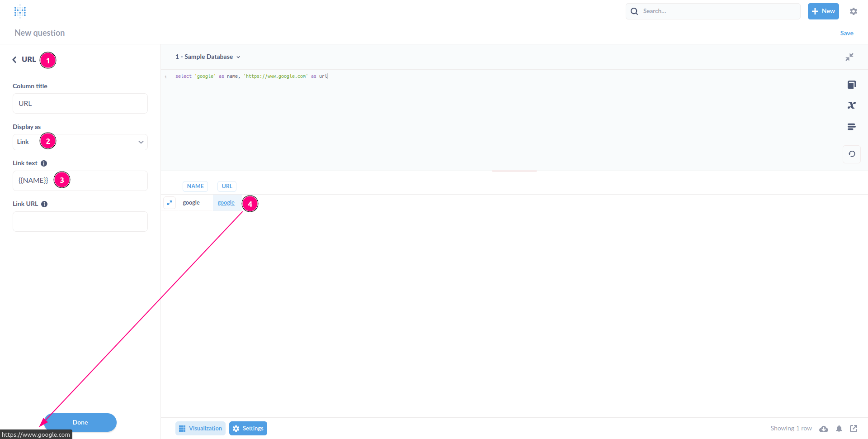Open the 1 - Sample Database selector
This screenshot has height=439, width=868.
tap(207, 57)
